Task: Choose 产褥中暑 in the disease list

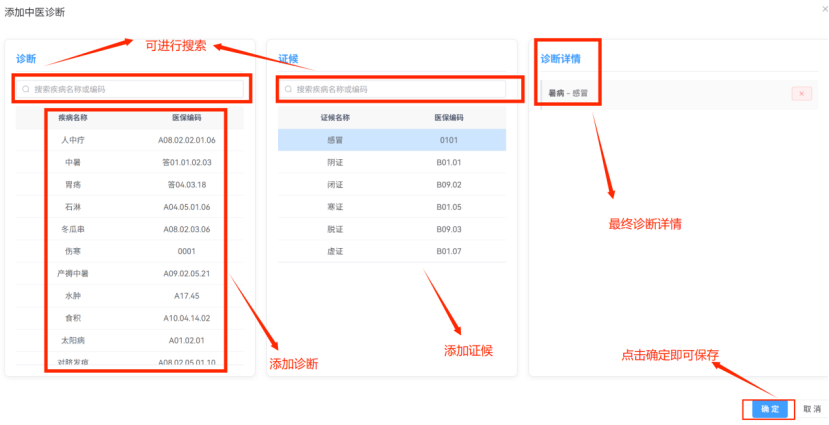Action: 73,273
